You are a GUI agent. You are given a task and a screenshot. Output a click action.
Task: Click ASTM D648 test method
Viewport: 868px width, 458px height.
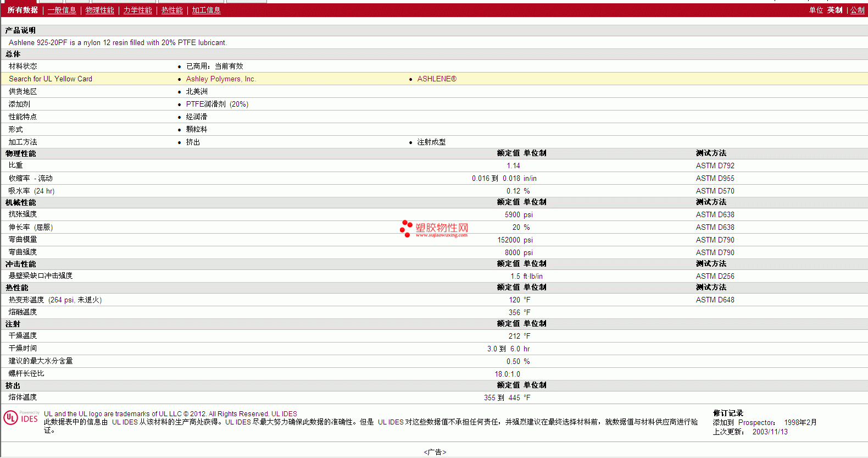[715, 300]
